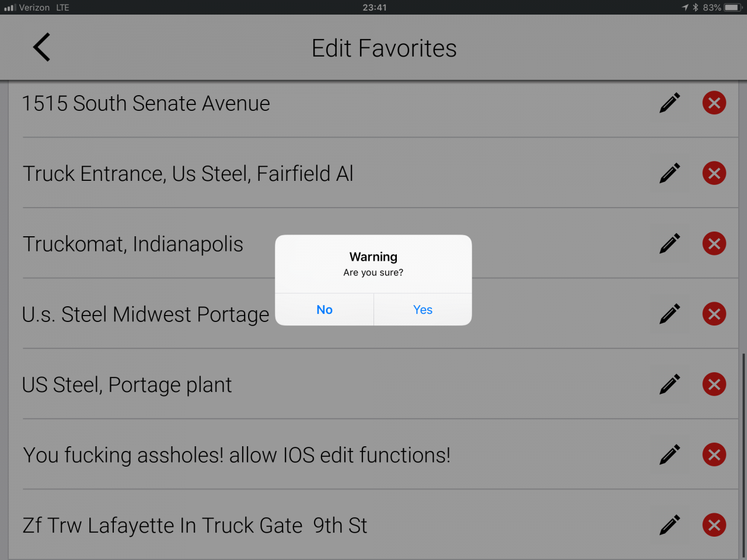Edit the 'allow IOS edit functions' entry
747x560 pixels.
click(670, 454)
